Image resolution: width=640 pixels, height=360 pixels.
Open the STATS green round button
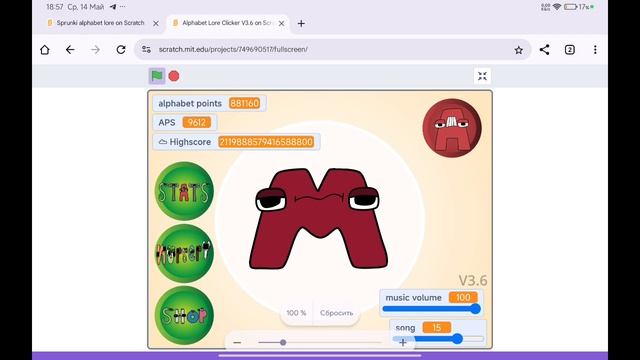[184, 191]
